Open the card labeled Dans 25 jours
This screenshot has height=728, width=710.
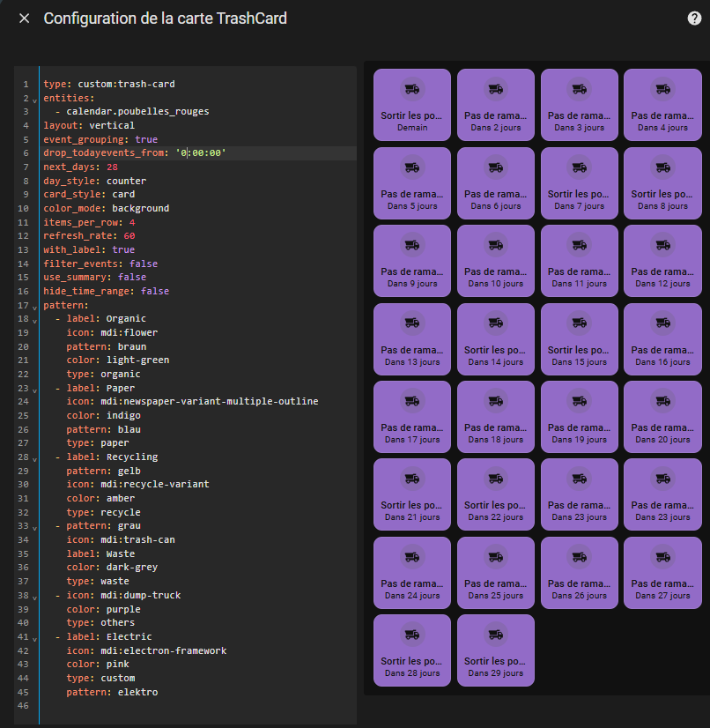coord(496,573)
